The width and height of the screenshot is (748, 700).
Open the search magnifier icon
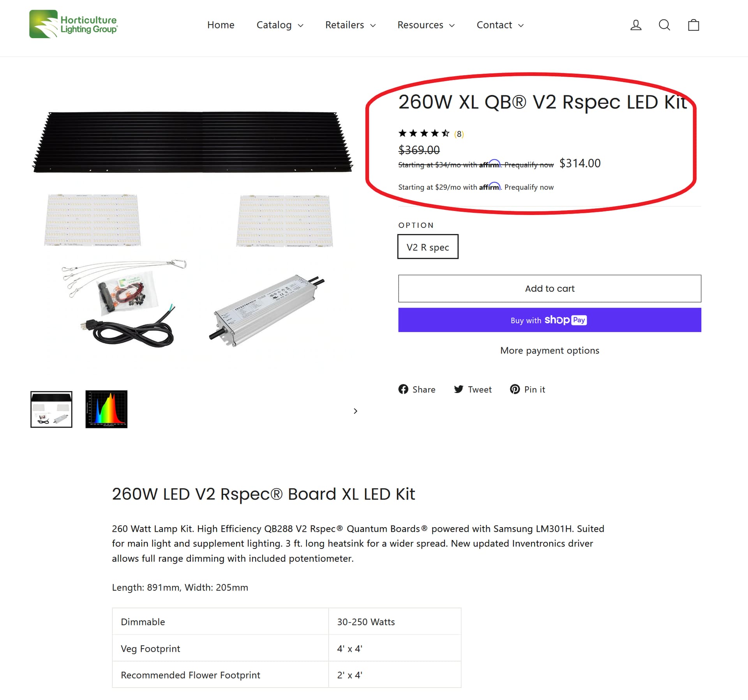click(x=664, y=25)
